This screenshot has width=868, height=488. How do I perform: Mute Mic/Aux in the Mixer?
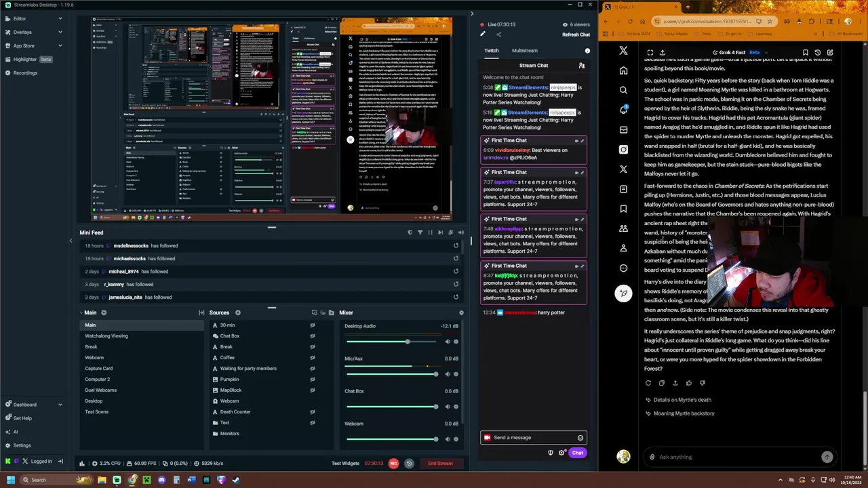[448, 374]
